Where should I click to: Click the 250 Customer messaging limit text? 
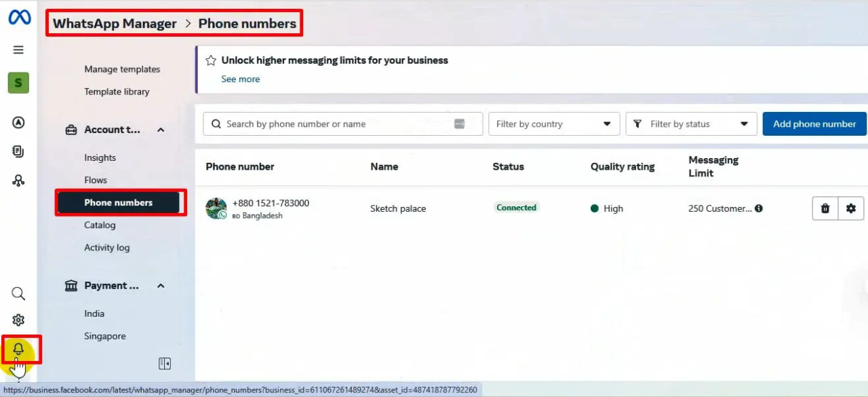coord(720,208)
